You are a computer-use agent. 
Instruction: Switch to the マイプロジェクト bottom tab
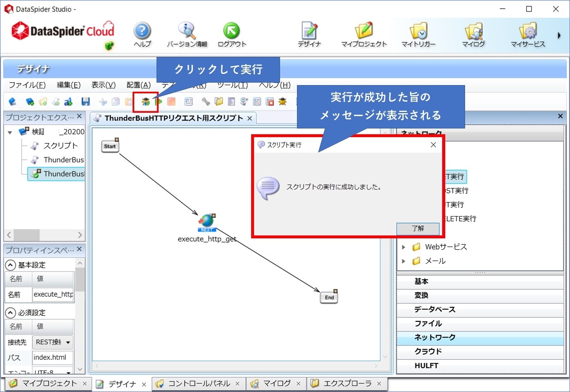(49, 383)
